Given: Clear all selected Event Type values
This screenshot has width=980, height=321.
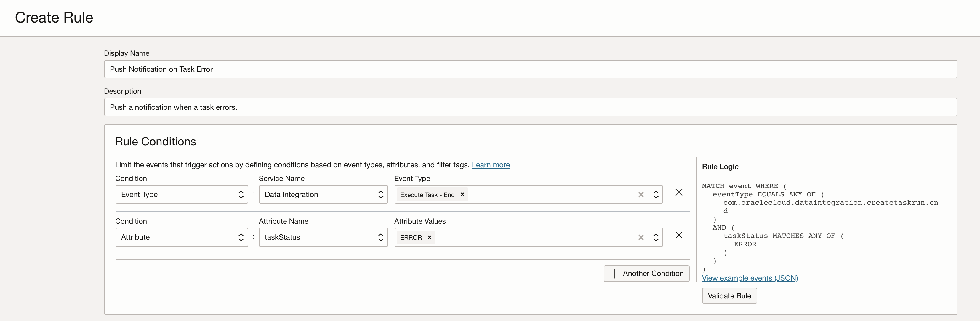Looking at the screenshot, I should click(x=641, y=195).
